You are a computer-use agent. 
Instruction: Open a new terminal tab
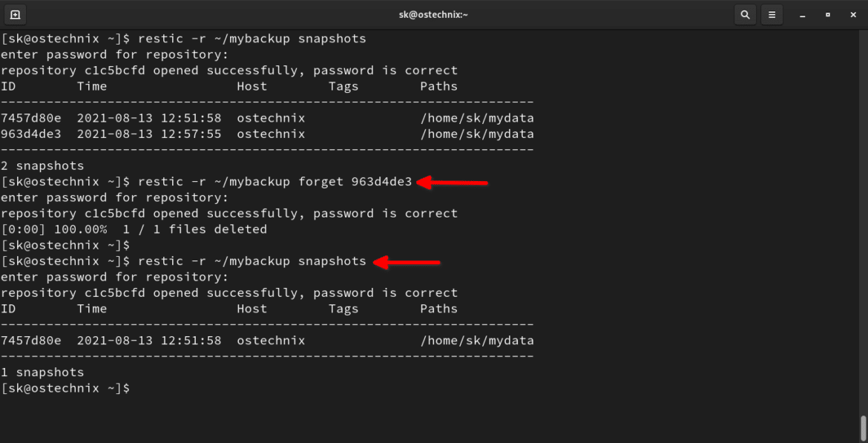coord(16,14)
